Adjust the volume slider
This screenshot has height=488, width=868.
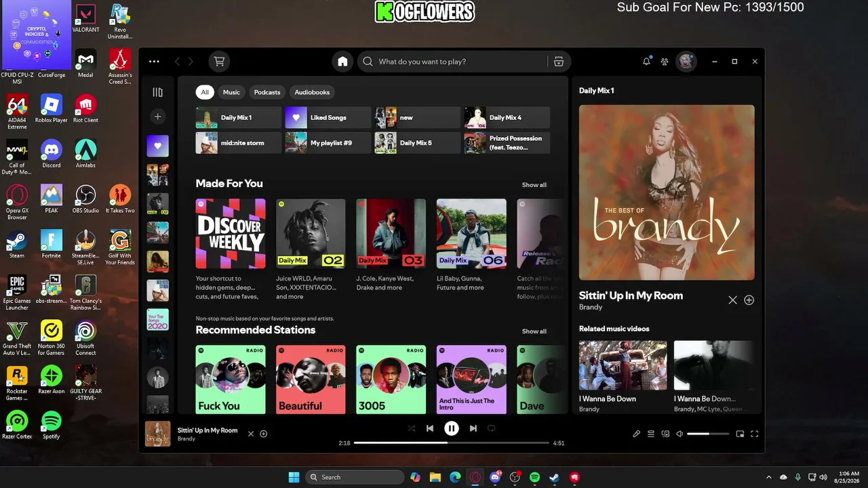[x=708, y=434]
